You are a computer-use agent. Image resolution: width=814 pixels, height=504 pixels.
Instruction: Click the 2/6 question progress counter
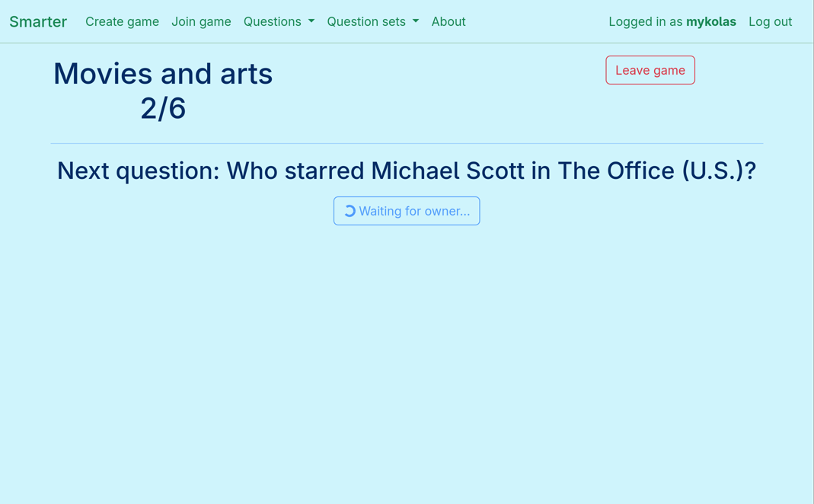click(163, 108)
